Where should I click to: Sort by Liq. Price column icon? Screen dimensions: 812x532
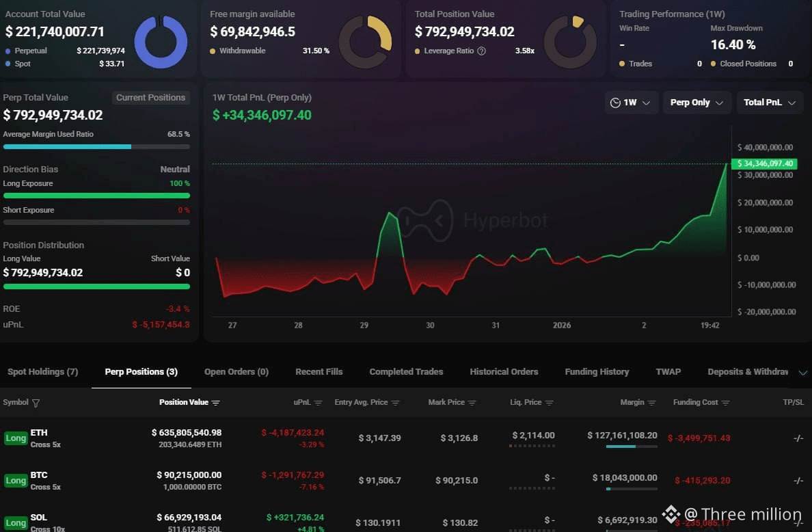[x=550, y=403]
